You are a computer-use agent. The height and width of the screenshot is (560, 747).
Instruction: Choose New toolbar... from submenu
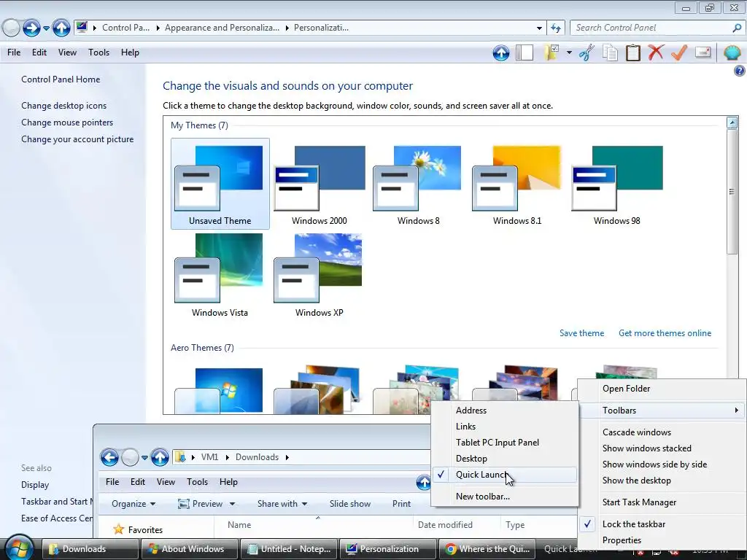[x=504, y=497]
